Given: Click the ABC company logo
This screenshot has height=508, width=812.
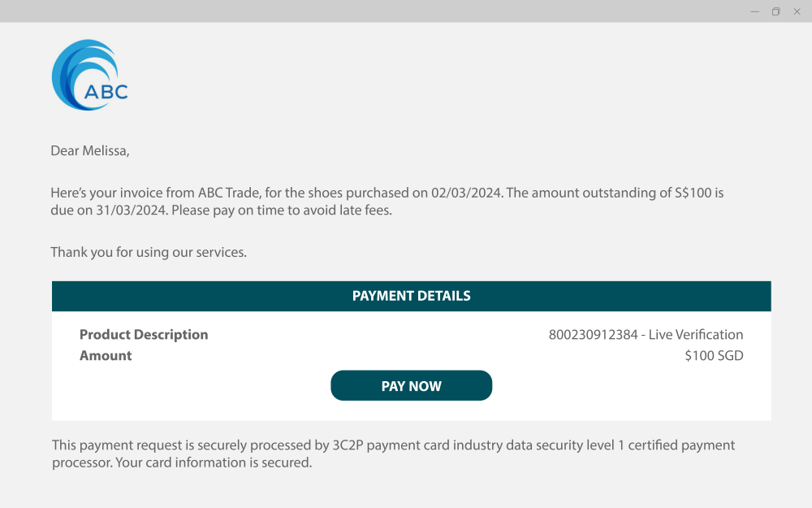Looking at the screenshot, I should (89, 75).
